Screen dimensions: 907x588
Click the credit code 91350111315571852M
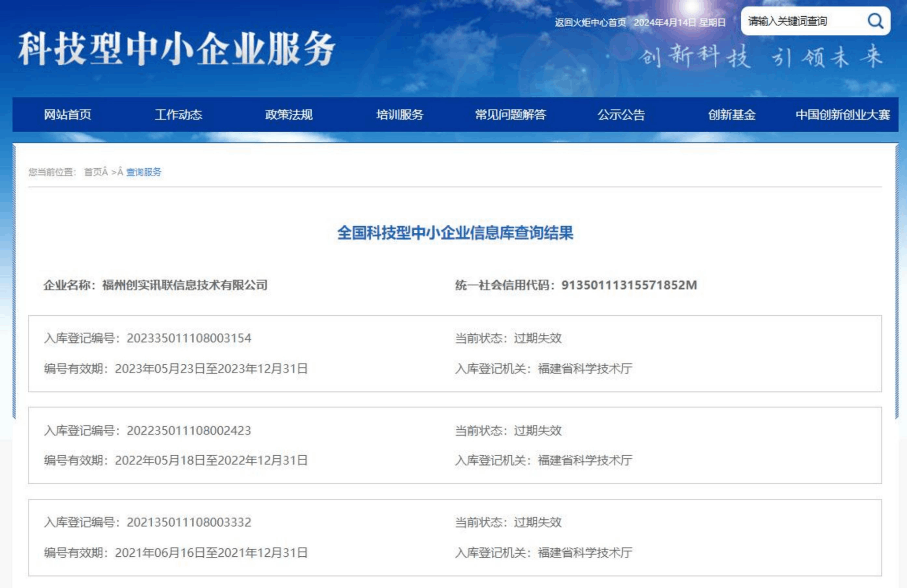point(629,285)
